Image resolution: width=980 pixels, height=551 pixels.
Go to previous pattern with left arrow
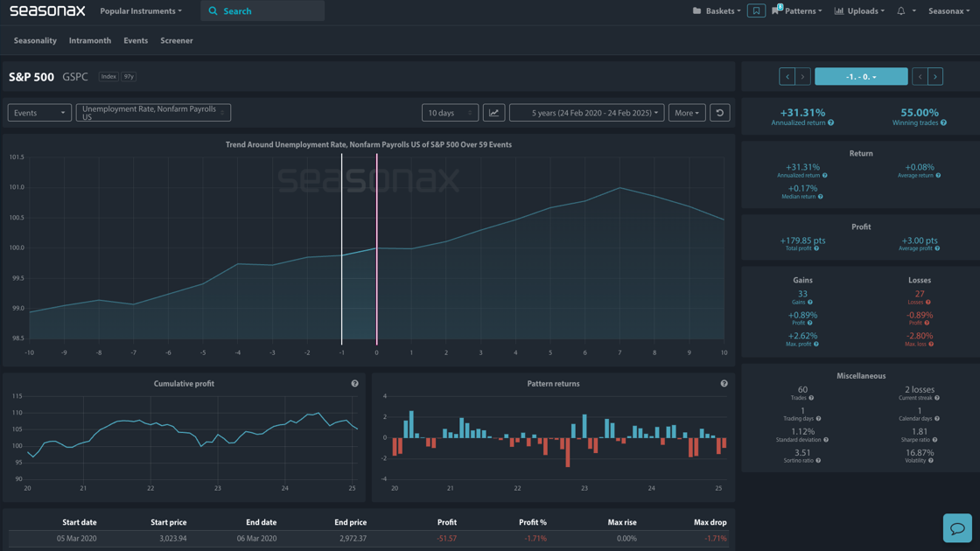click(x=787, y=77)
